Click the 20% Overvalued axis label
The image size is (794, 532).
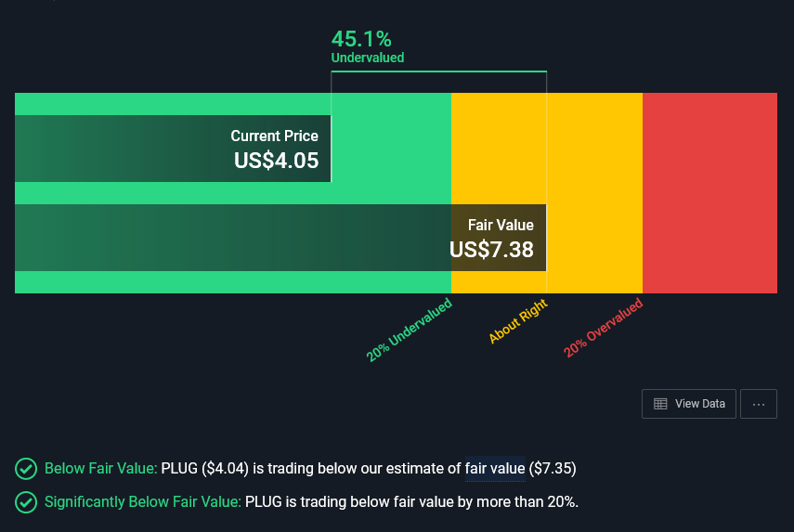point(603,328)
